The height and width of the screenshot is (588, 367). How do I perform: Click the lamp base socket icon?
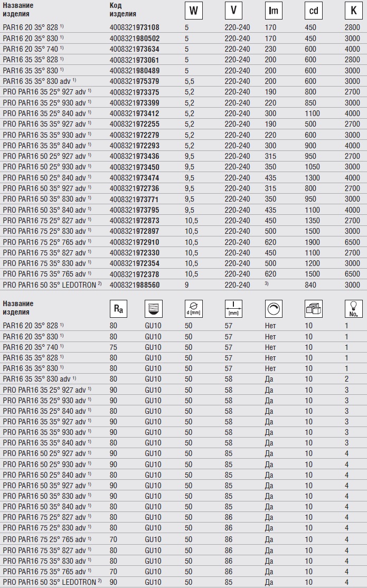click(155, 309)
